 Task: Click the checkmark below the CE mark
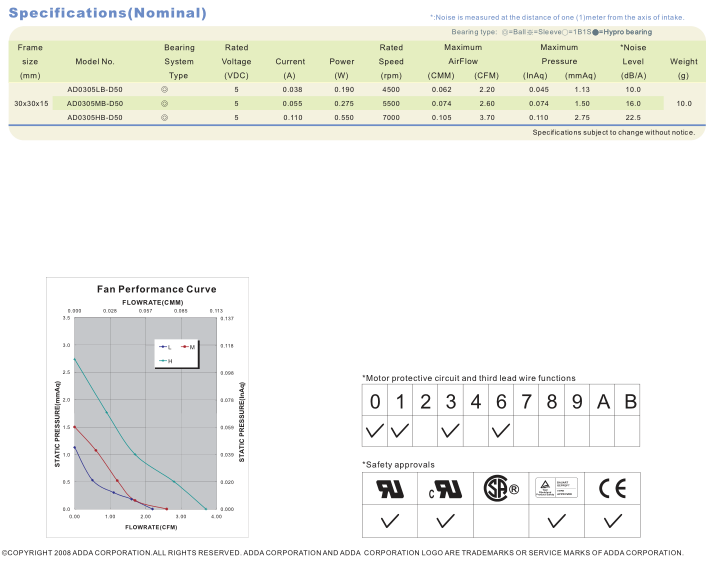click(613, 521)
